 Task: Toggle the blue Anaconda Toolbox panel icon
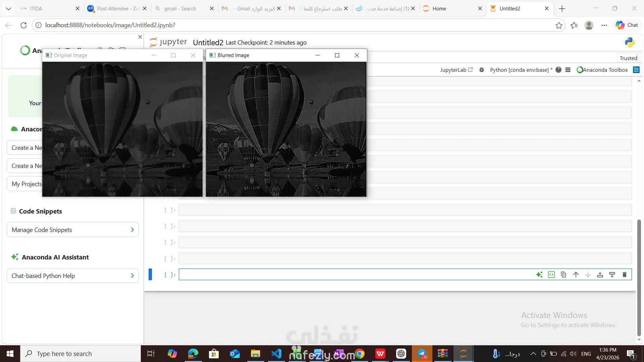pos(636,70)
